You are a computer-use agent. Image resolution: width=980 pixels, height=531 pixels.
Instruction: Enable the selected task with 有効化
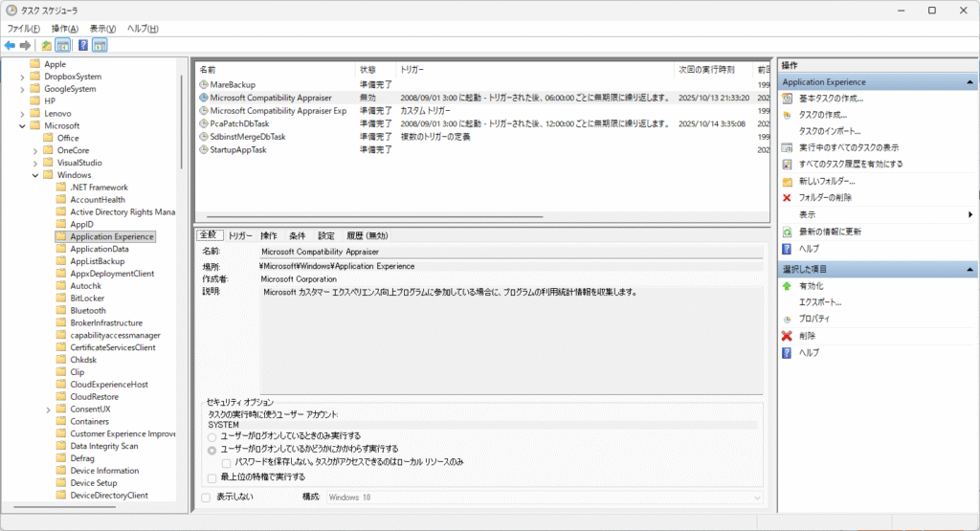point(811,286)
